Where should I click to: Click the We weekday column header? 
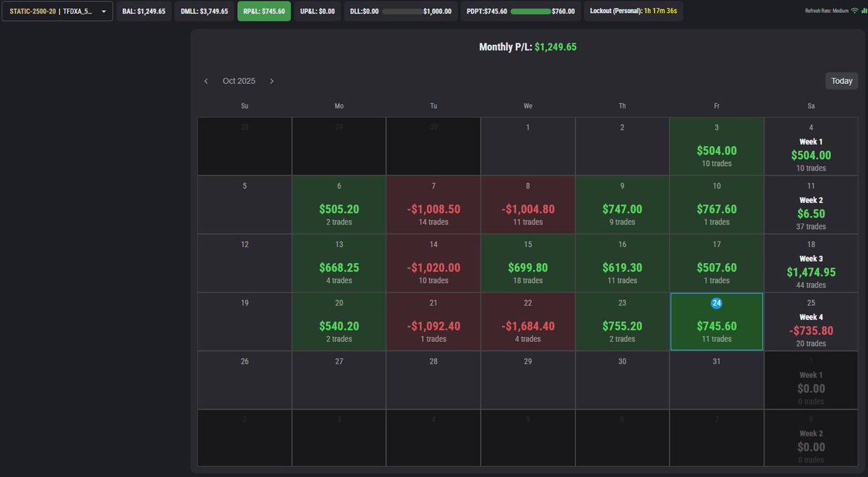pyautogui.click(x=528, y=106)
